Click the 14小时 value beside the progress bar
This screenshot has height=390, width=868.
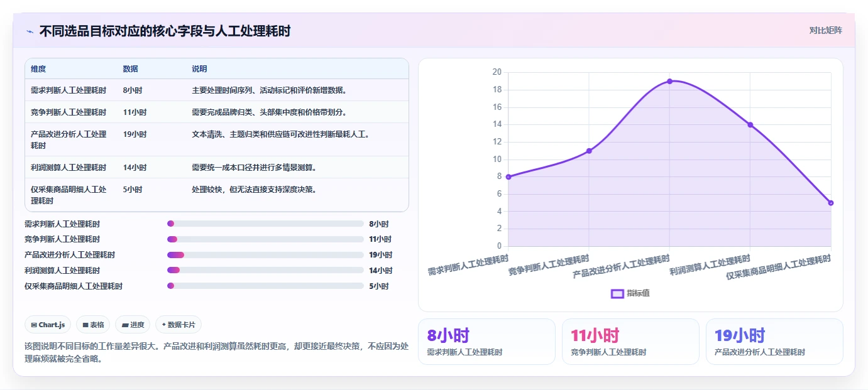[380, 271]
